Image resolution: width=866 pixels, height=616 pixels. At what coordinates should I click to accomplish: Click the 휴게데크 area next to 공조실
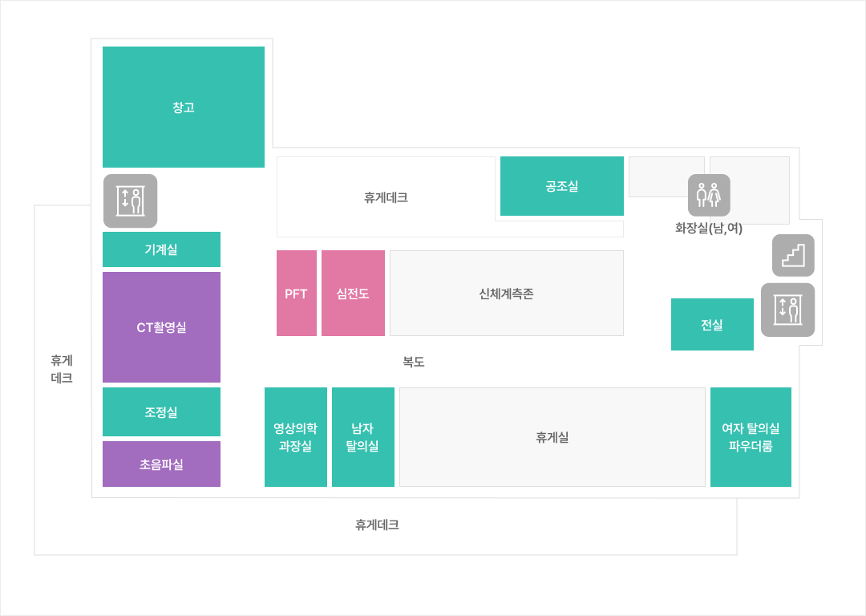pos(386,197)
